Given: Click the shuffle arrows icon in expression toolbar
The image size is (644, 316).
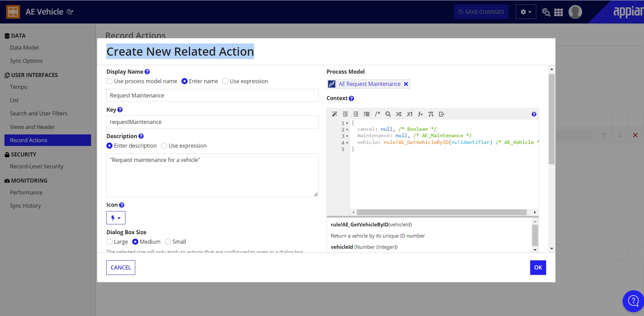Looking at the screenshot, I should point(399,114).
